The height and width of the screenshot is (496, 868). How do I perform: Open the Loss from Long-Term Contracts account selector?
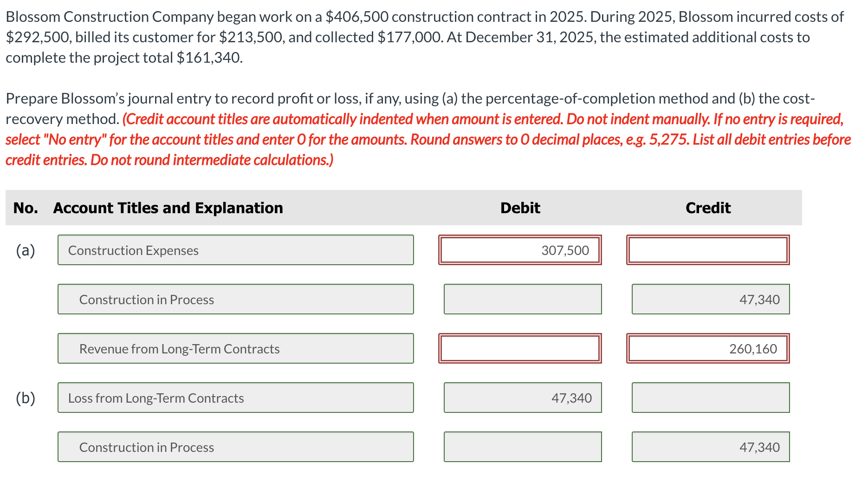pyautogui.click(x=235, y=398)
